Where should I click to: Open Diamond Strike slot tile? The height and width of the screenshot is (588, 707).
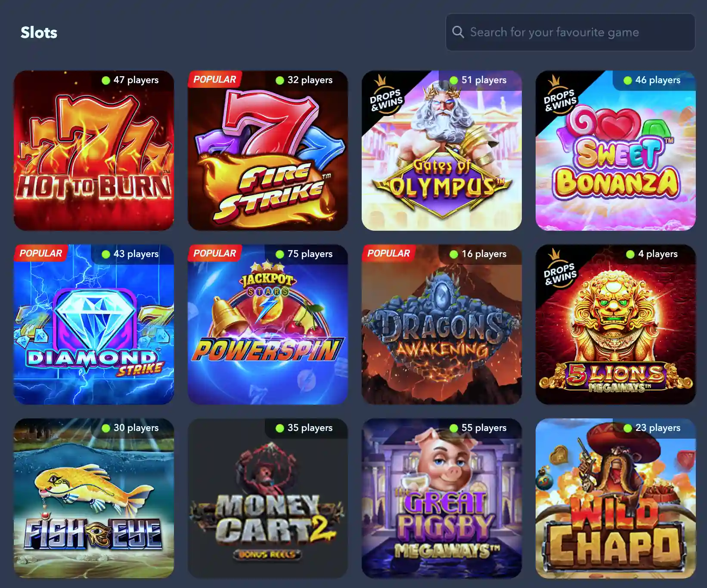(94, 325)
